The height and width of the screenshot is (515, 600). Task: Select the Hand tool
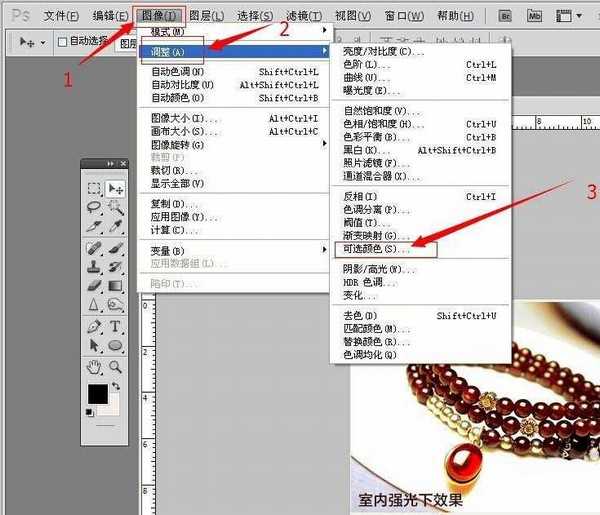click(x=94, y=366)
